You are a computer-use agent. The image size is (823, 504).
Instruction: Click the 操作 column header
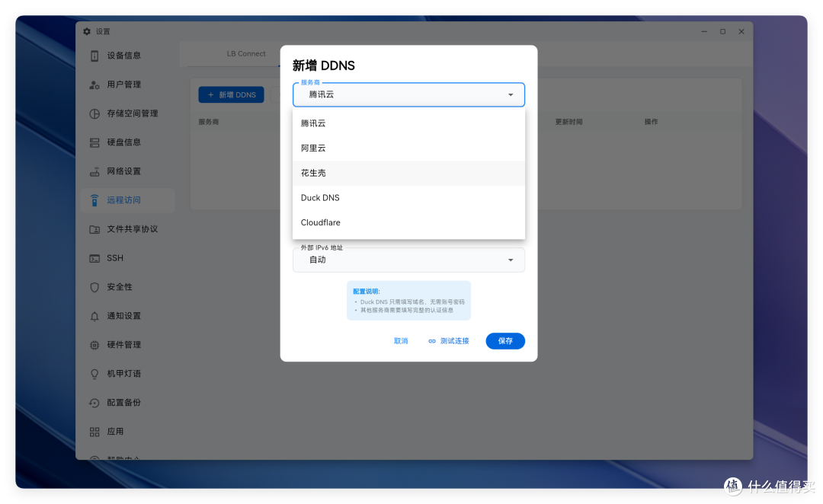651,122
